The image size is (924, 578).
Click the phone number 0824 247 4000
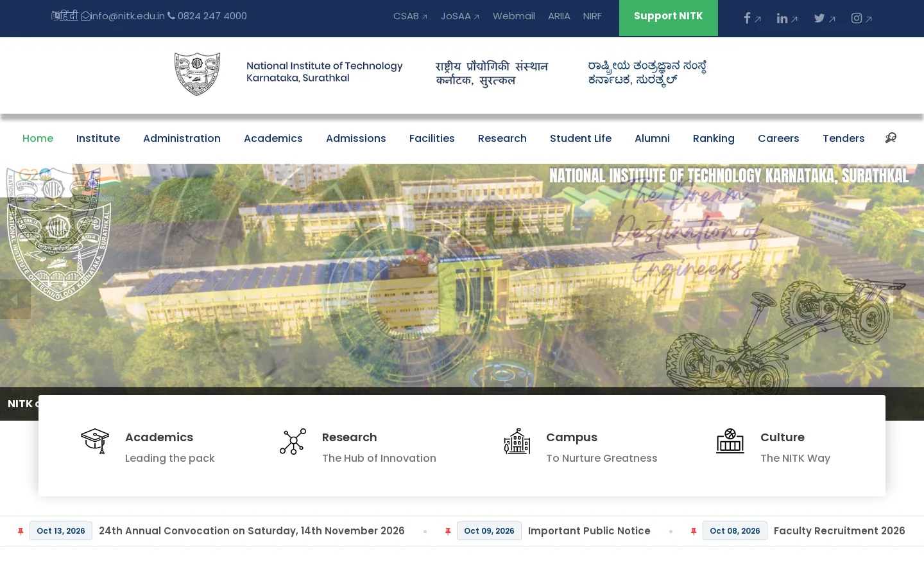click(x=212, y=16)
